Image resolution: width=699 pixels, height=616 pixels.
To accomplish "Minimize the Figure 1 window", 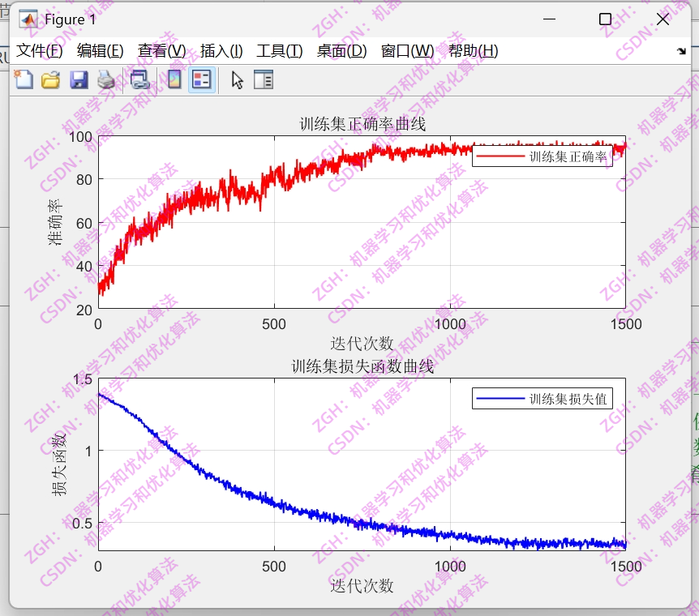I will point(549,19).
